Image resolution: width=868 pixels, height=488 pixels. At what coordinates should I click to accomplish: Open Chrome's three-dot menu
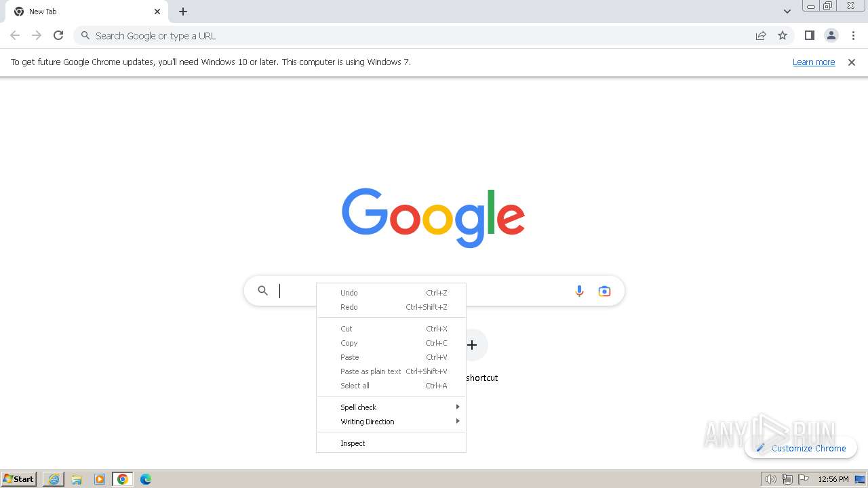[853, 35]
